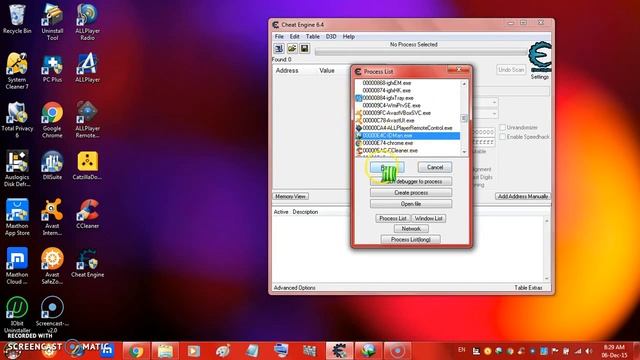Select the CCleaner desktop shortcut
The width and height of the screenshot is (640, 360).
pos(87,214)
